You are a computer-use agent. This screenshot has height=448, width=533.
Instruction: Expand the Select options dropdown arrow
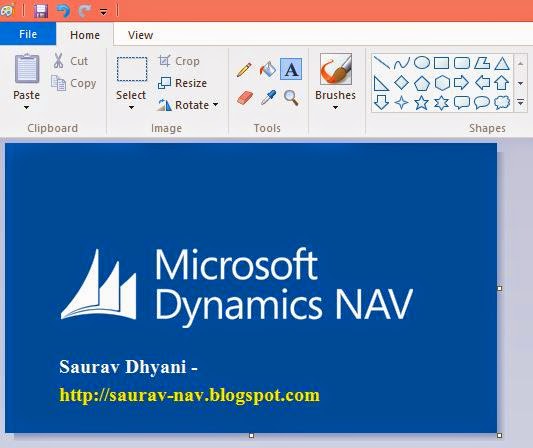pyautogui.click(x=131, y=108)
